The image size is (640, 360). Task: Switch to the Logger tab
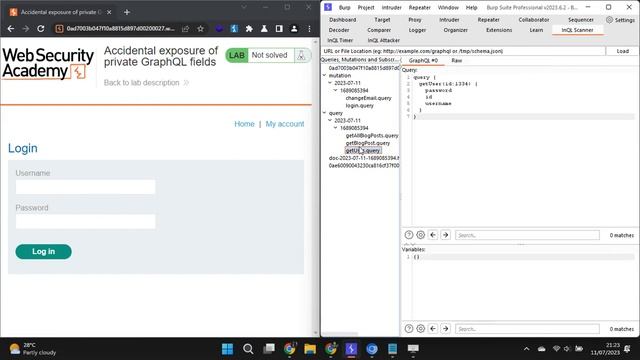pyautogui.click(x=417, y=30)
